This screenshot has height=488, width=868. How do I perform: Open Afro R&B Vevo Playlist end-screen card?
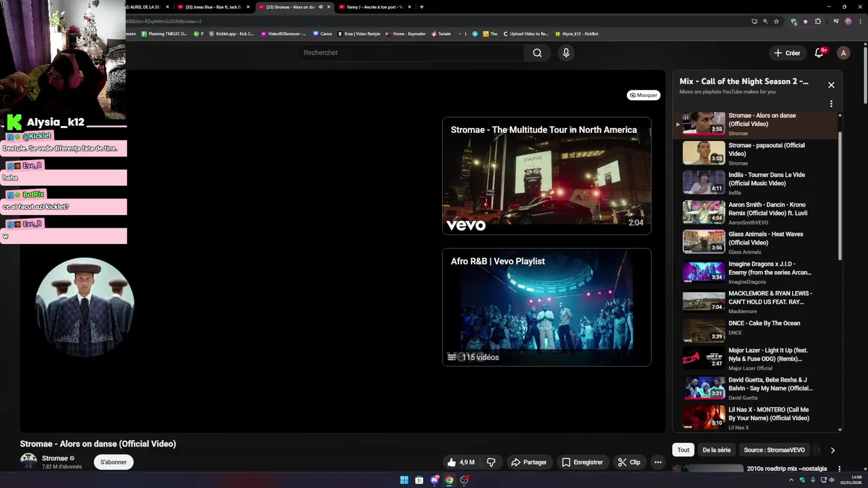point(547,307)
